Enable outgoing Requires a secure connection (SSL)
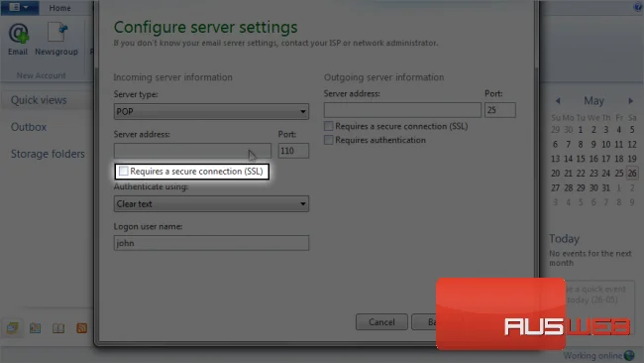The width and height of the screenshot is (644, 363). [x=328, y=126]
